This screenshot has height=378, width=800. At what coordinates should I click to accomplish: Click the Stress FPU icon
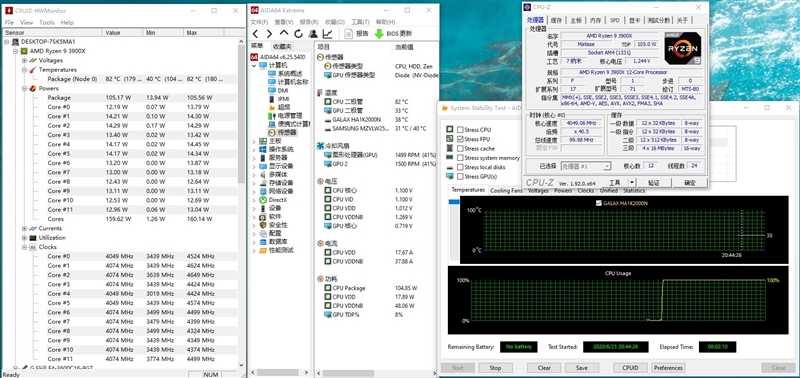[450, 139]
